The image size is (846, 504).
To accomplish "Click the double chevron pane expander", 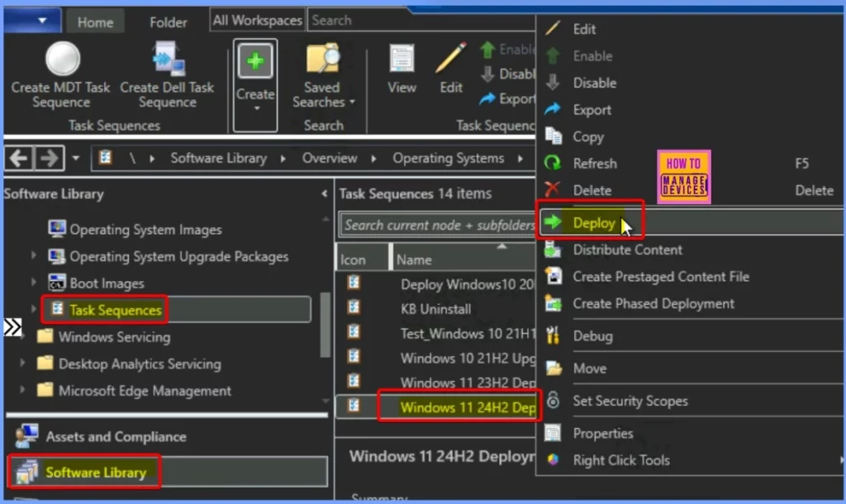I will (12, 327).
